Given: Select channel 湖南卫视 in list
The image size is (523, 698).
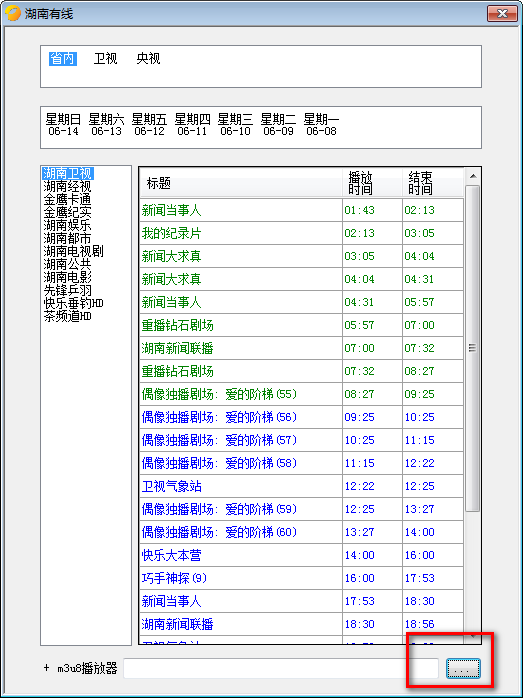Looking at the screenshot, I should [x=68, y=174].
